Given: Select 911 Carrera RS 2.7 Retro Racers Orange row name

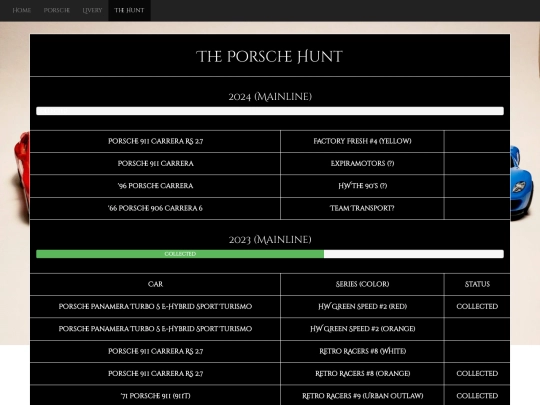Looking at the screenshot, I should click(155, 374).
